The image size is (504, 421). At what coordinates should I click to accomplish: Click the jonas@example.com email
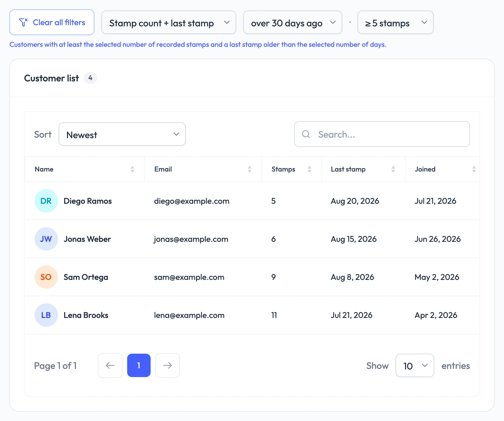coord(191,239)
